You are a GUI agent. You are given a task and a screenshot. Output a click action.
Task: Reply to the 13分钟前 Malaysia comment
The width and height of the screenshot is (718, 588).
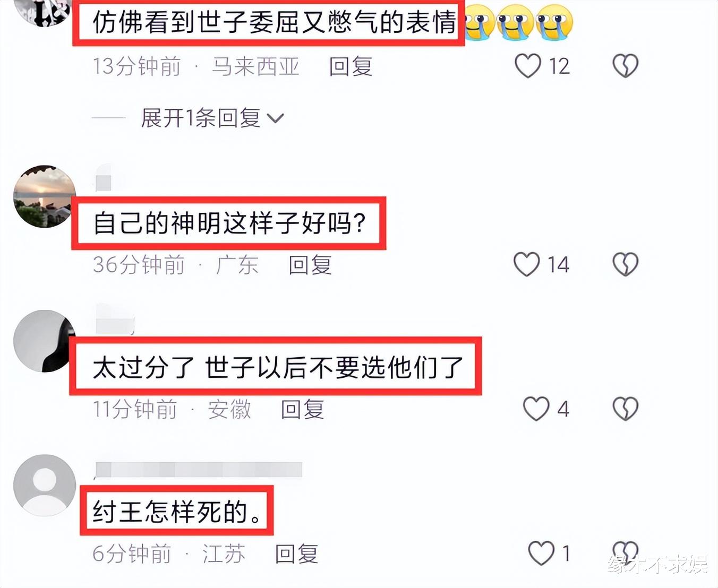click(351, 66)
